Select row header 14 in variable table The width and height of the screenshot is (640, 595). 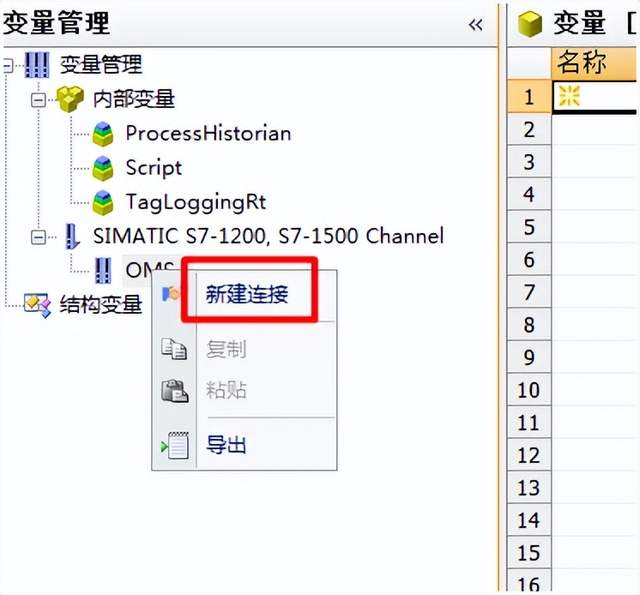529,520
